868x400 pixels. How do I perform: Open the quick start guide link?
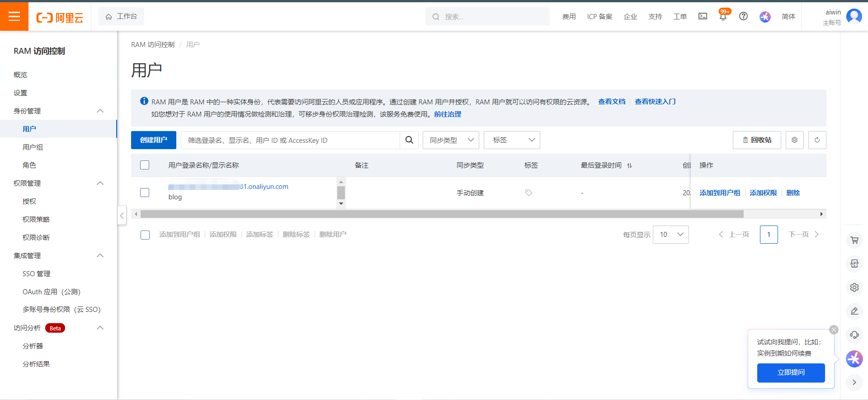[655, 101]
